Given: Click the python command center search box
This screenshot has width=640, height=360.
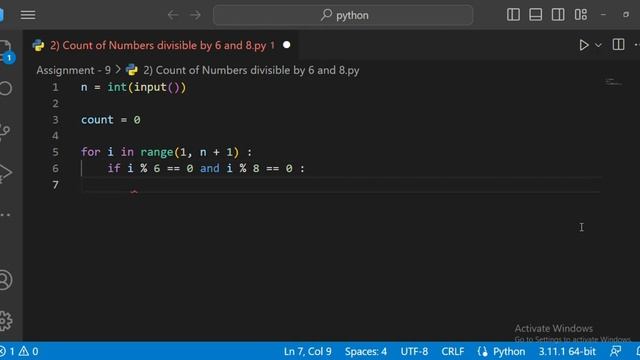Looking at the screenshot, I should click(x=343, y=15).
